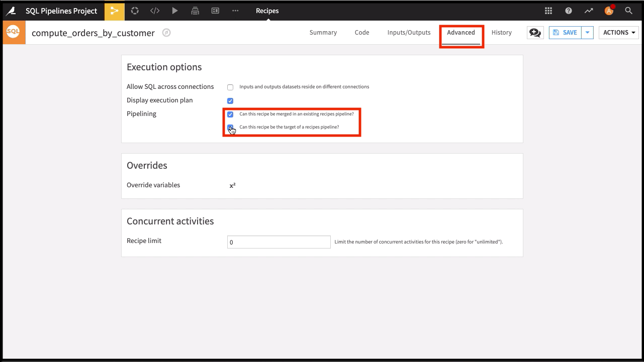
Task: Expand the Save dropdown arrow
Action: 587,33
